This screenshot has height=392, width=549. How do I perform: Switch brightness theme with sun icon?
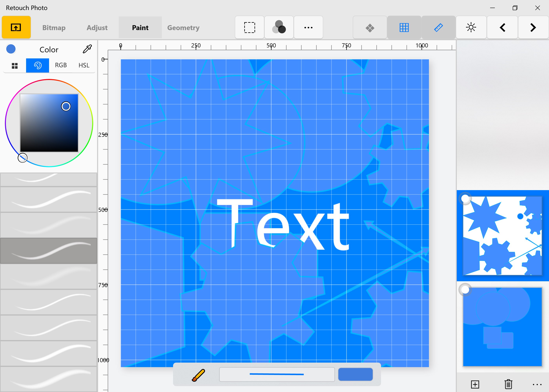[x=471, y=27]
